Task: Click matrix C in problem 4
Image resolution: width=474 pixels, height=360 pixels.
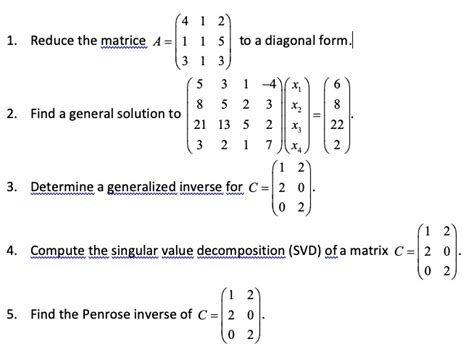Action: pyautogui.click(x=437, y=251)
